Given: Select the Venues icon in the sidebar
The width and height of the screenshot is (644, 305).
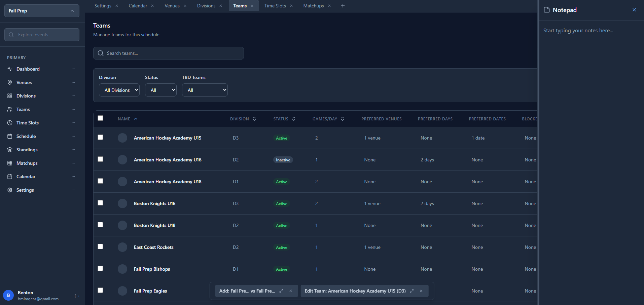Looking at the screenshot, I should (x=10, y=82).
